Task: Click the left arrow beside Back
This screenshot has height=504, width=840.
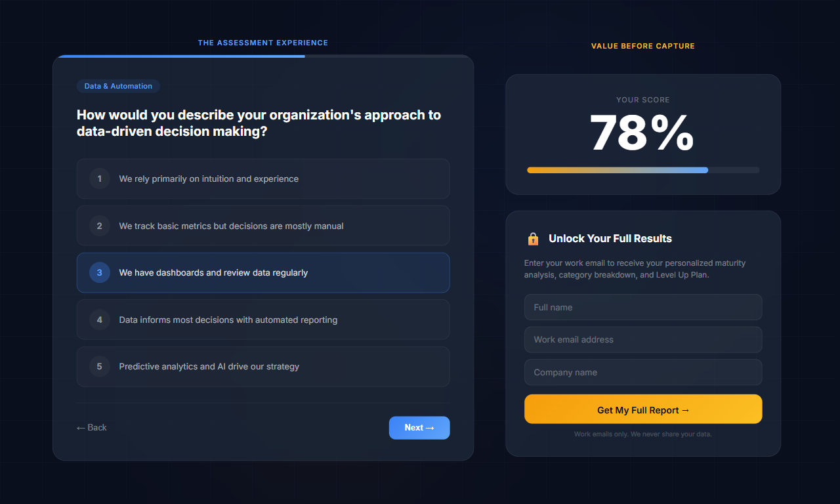Action: (x=80, y=427)
